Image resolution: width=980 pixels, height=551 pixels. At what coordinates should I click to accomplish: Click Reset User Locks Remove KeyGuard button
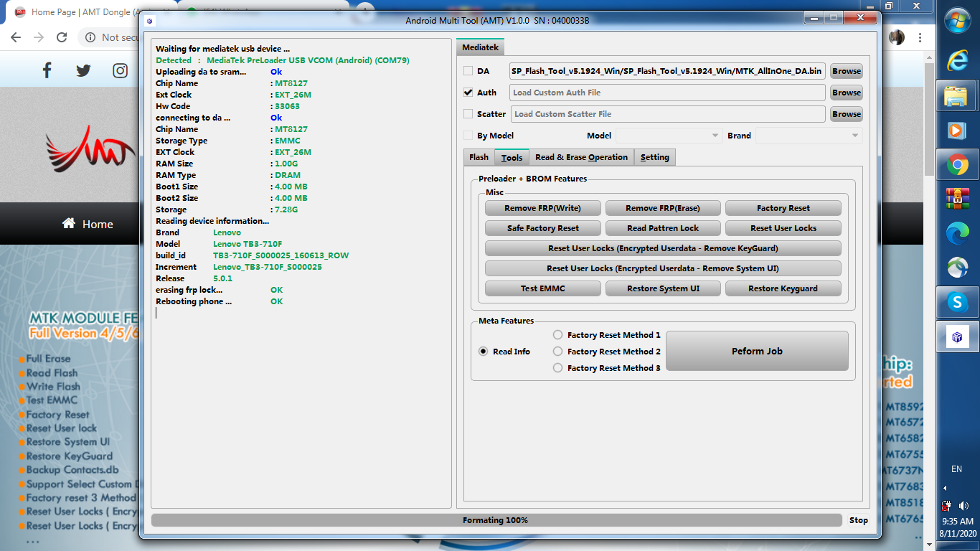coord(663,248)
